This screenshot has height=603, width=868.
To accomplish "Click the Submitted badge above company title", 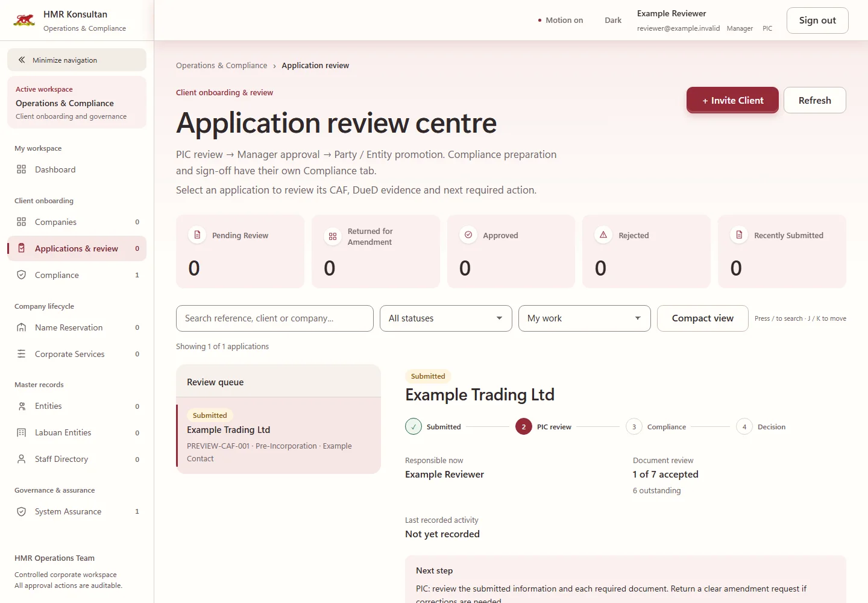I will (x=428, y=376).
